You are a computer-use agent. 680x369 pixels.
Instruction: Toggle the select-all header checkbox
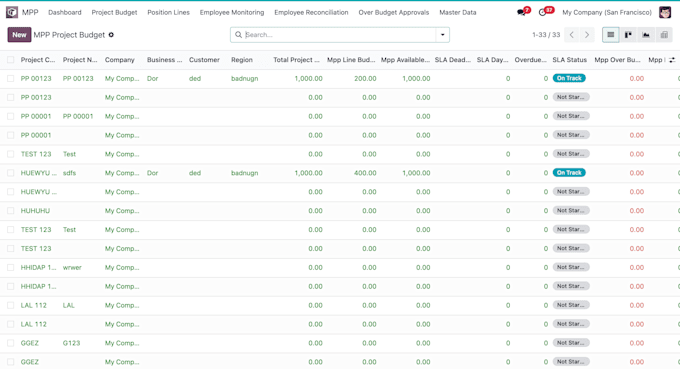point(10,60)
